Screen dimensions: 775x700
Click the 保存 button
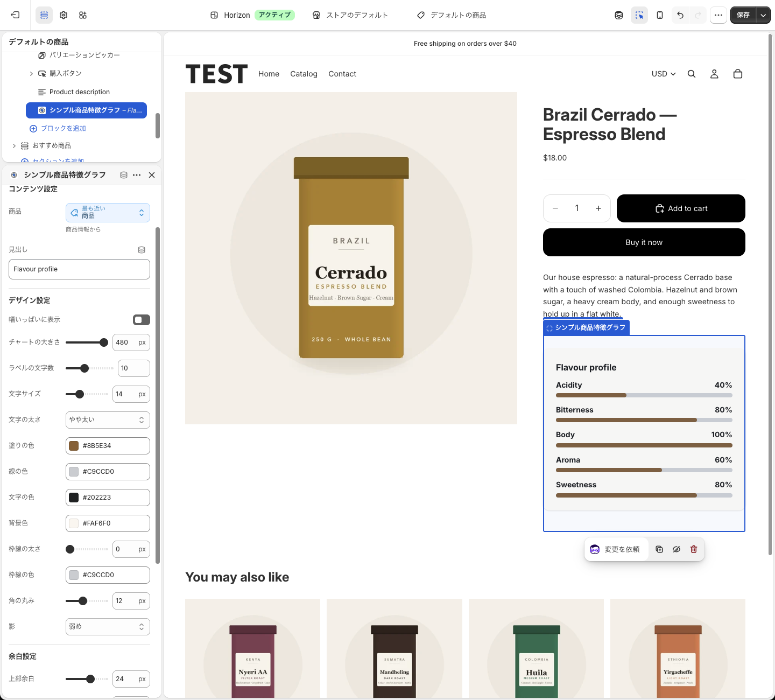point(743,15)
